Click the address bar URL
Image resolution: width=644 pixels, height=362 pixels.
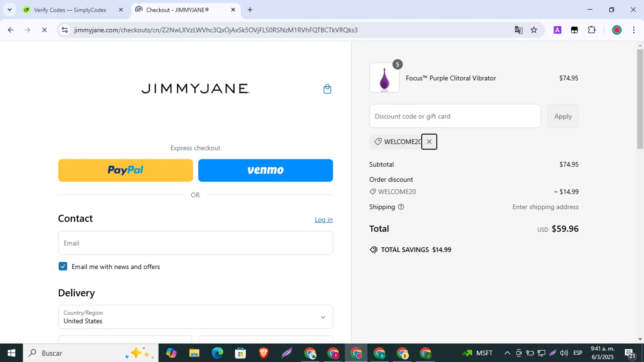pyautogui.click(x=216, y=30)
